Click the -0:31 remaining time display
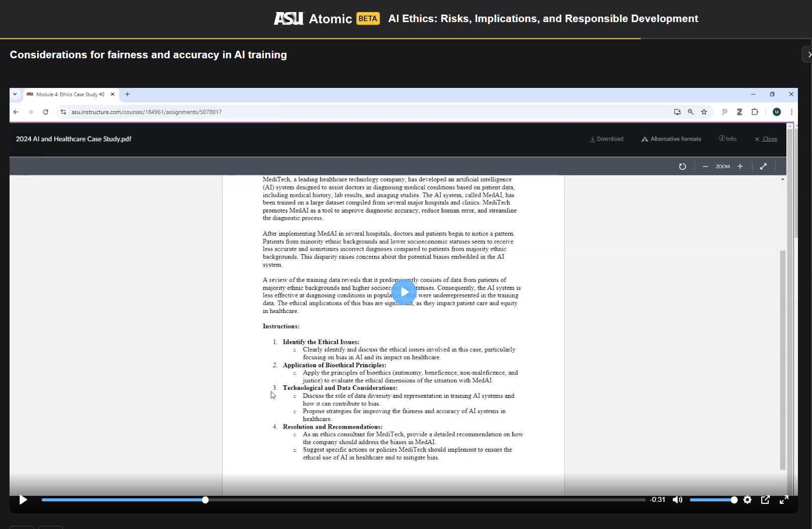This screenshot has width=812, height=529. point(657,500)
